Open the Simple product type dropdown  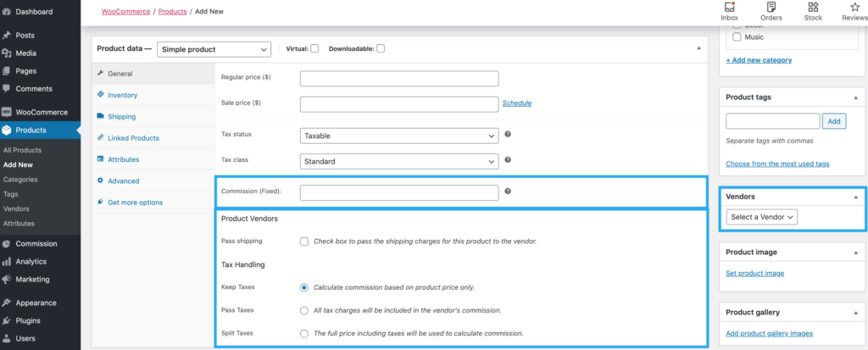coord(214,49)
